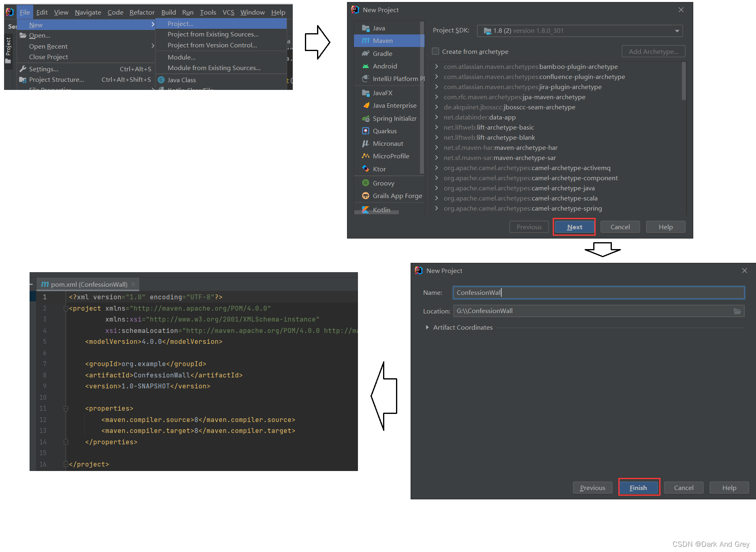Open the Open Recent submenu
This screenshot has height=552, width=756.
tap(86, 47)
